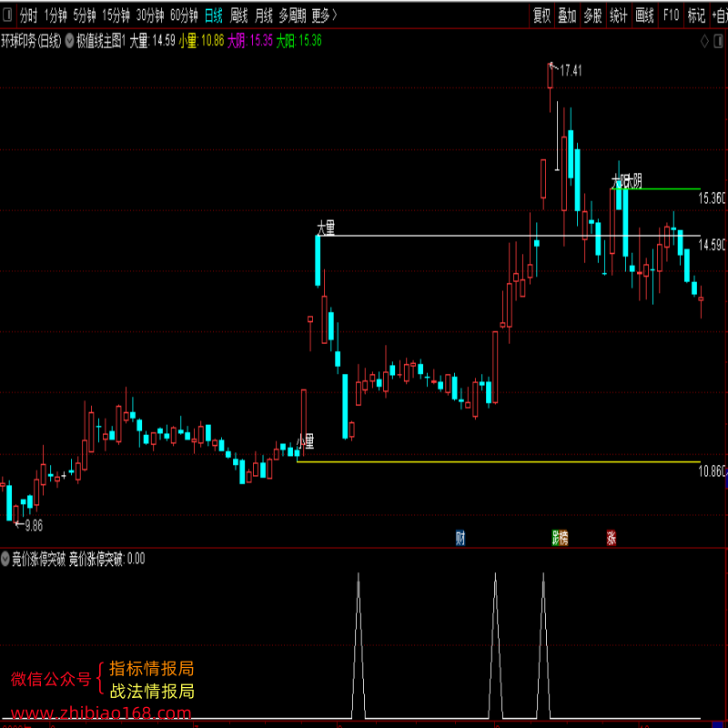
Task: Click the 15.36 price axis label
Action: click(x=712, y=198)
